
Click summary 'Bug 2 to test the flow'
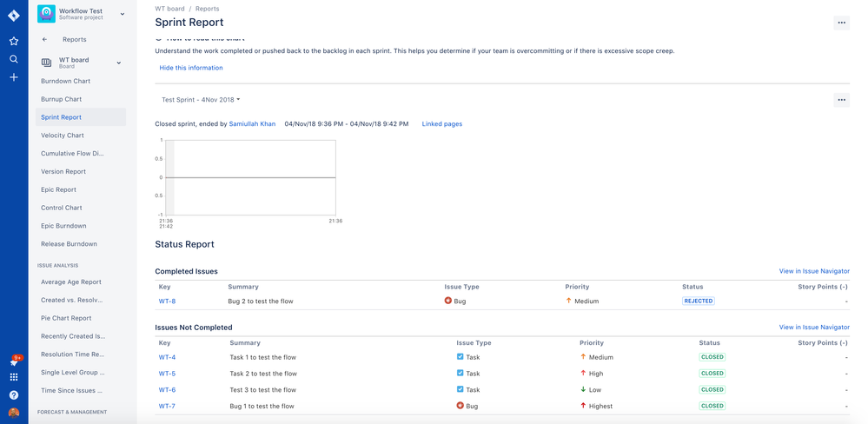point(260,301)
